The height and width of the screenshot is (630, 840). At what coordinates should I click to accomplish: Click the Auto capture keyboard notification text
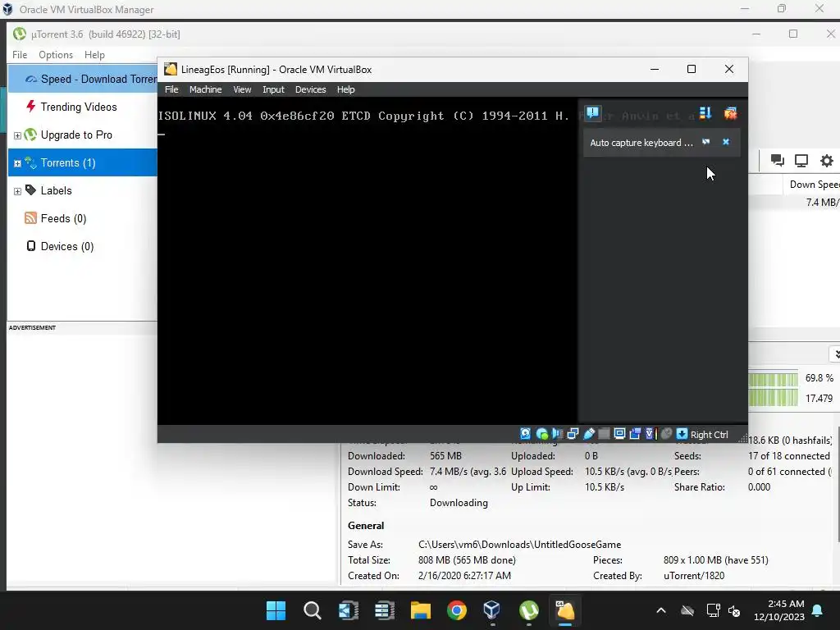(641, 143)
